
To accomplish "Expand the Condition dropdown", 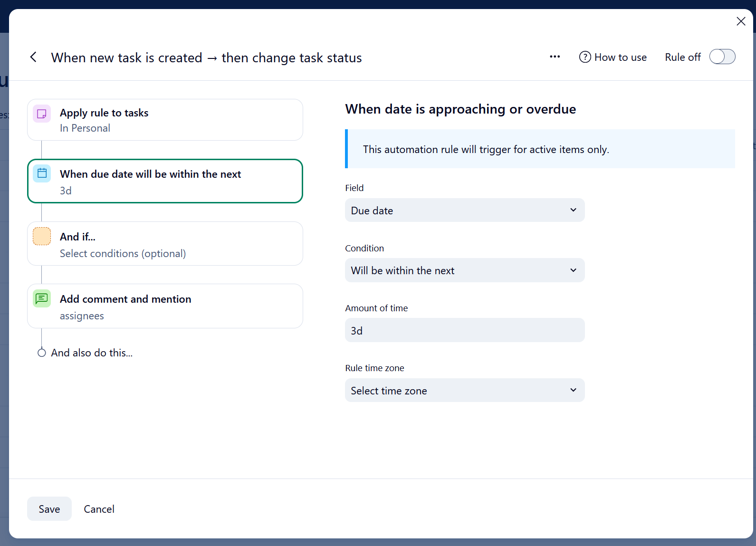I will [x=464, y=270].
